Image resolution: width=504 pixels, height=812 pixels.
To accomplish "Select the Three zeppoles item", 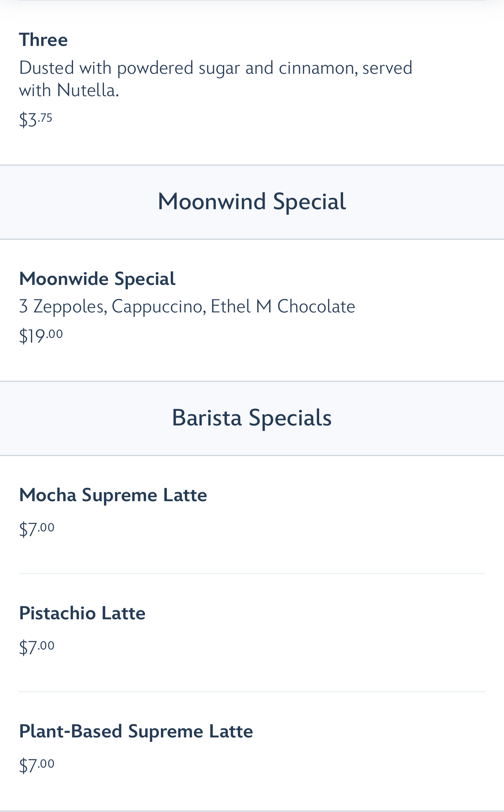I will click(x=43, y=40).
